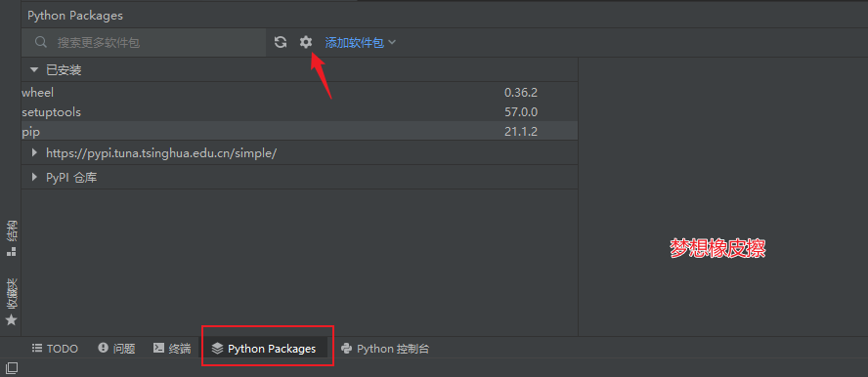Click setuptools version 57.0.0
This screenshot has height=377, width=868.
(521, 112)
